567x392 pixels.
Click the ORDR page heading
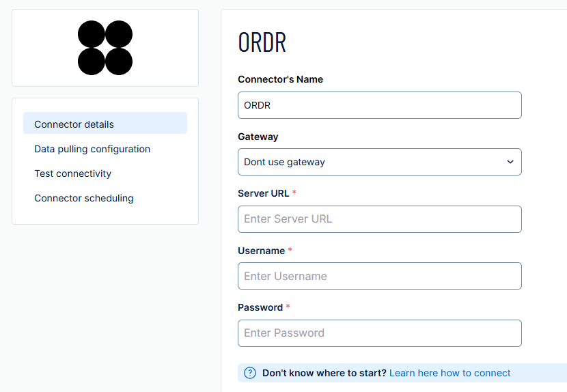[x=262, y=42]
